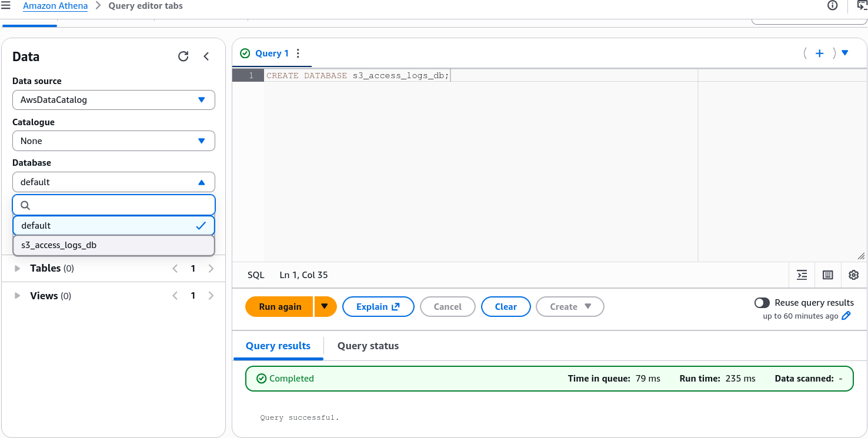Go to previous page of Views
The width and height of the screenshot is (868, 438).
pyautogui.click(x=175, y=296)
